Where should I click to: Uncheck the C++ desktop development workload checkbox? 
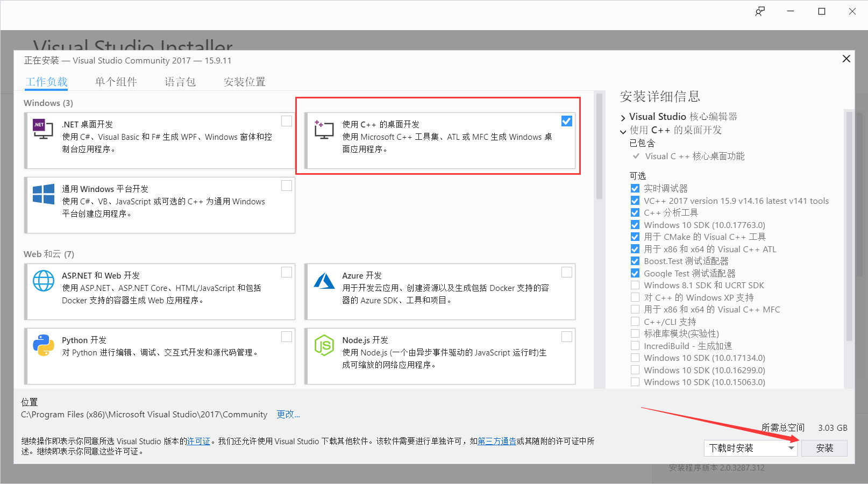(566, 122)
